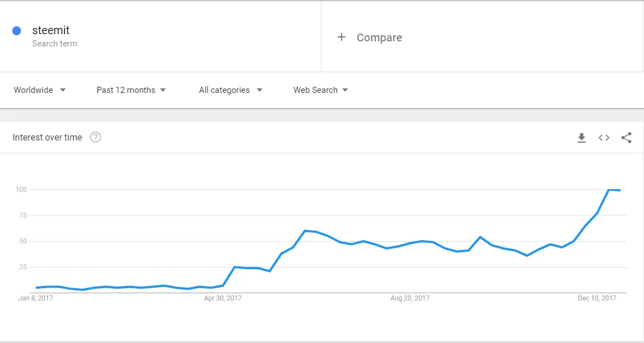Click the Interest over time heading
Viewport: 644px width, 343px height.
47,137
